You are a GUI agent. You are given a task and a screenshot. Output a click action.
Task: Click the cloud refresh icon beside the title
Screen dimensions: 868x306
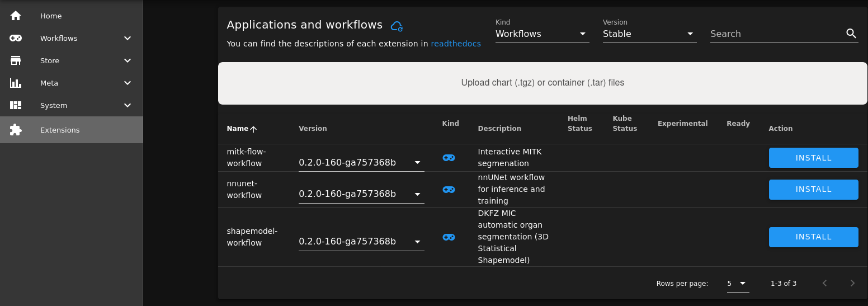397,26
